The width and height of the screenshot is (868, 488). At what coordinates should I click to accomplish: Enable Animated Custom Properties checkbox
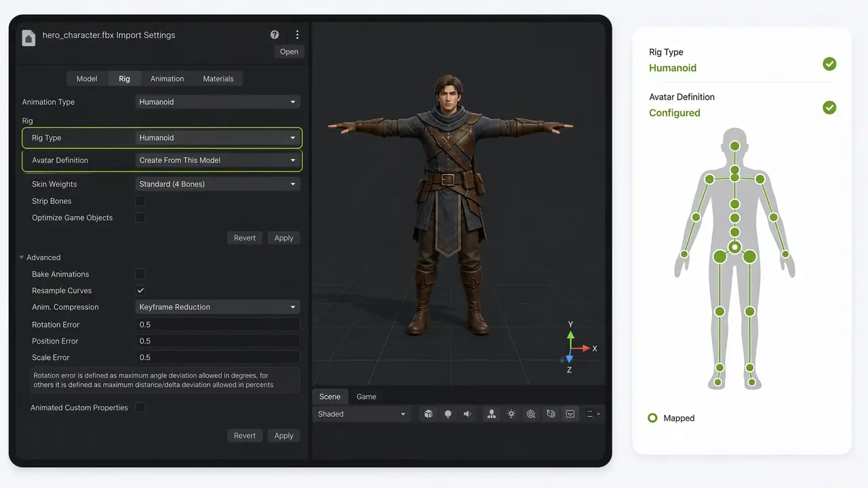click(140, 407)
